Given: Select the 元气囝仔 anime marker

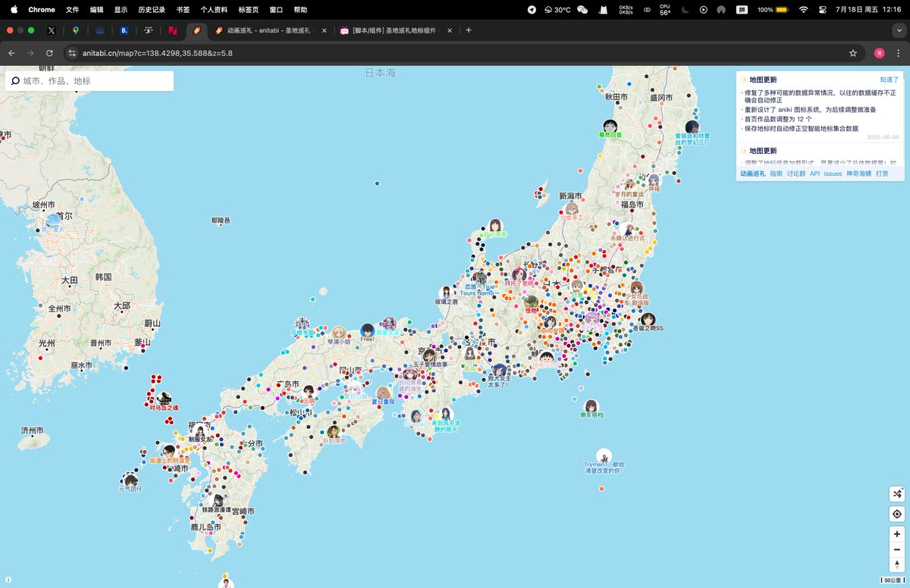Looking at the screenshot, I should [x=130, y=481].
